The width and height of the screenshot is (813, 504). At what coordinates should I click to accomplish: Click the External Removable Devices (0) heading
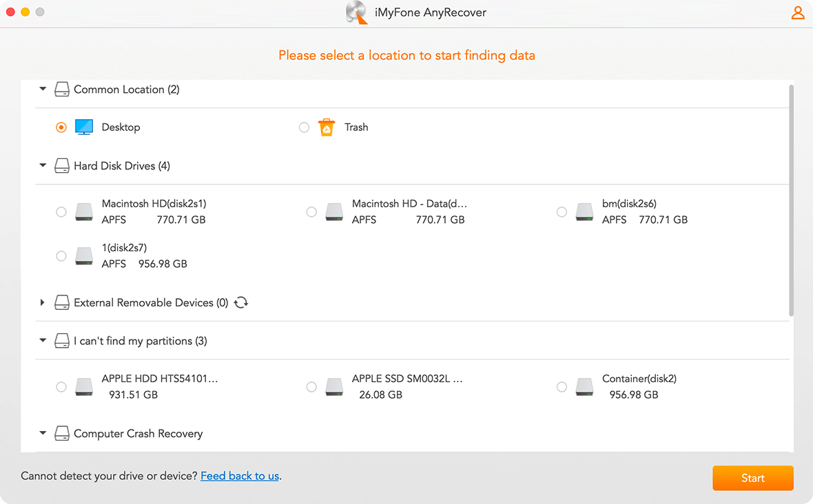point(151,302)
